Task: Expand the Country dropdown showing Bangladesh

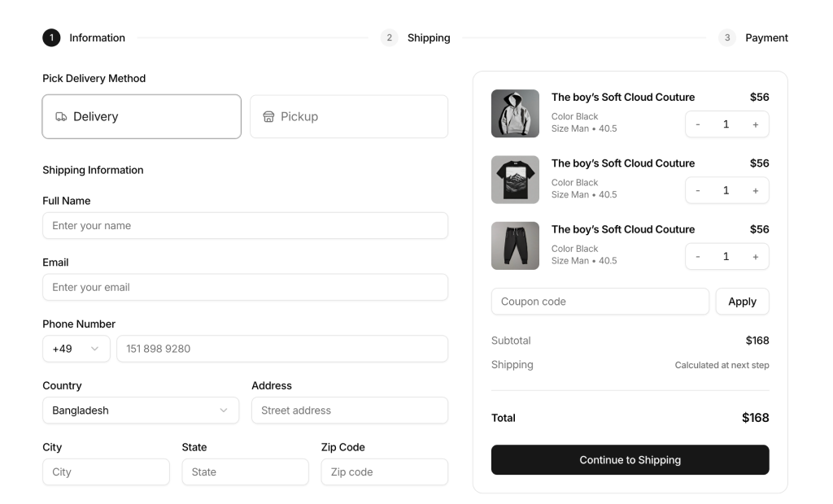Action: pos(141,411)
